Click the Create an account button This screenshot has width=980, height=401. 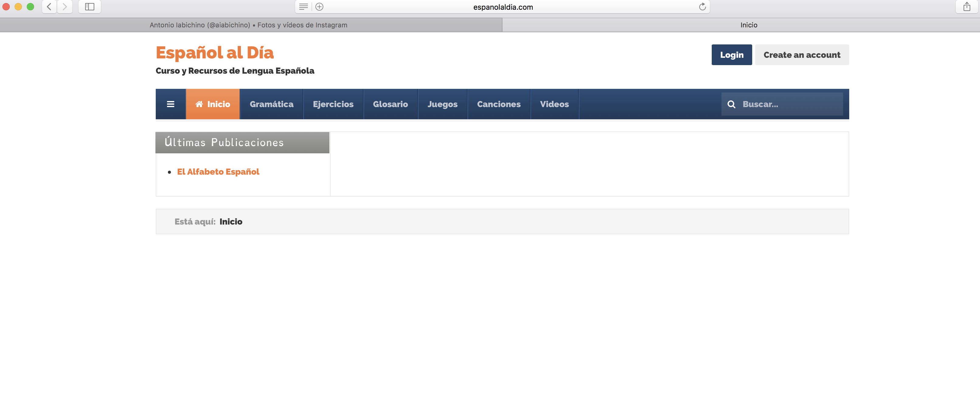801,55
